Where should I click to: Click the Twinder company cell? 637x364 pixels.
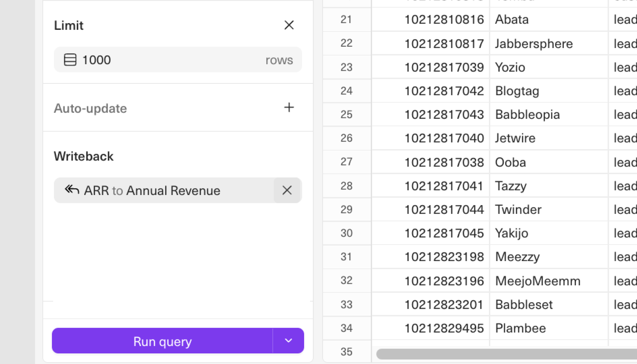pyautogui.click(x=518, y=210)
